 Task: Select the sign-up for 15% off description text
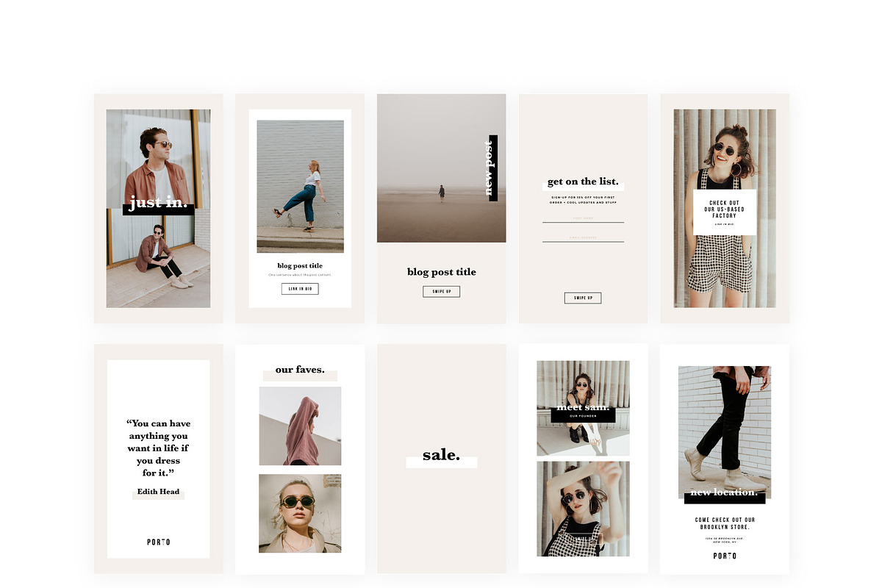583,199
